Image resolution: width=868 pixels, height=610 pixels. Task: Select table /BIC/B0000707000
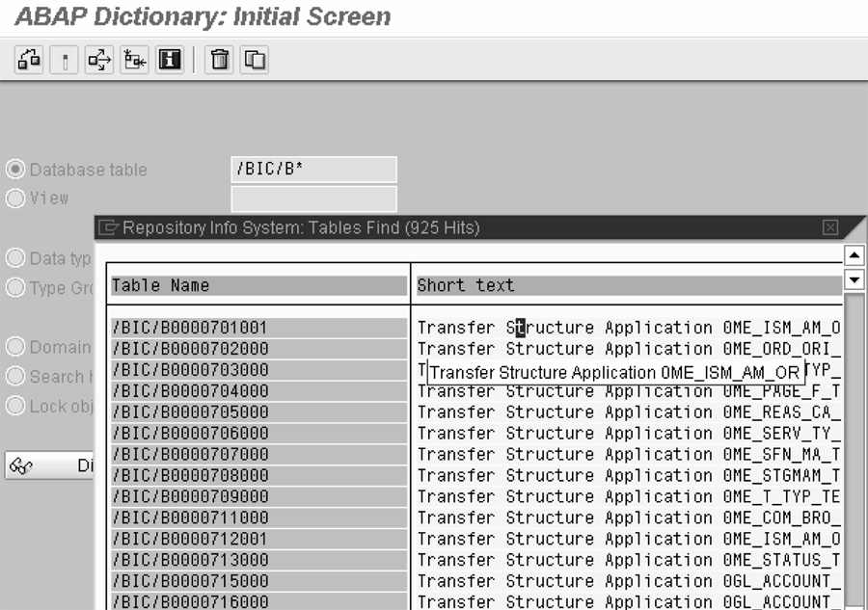coord(259,454)
